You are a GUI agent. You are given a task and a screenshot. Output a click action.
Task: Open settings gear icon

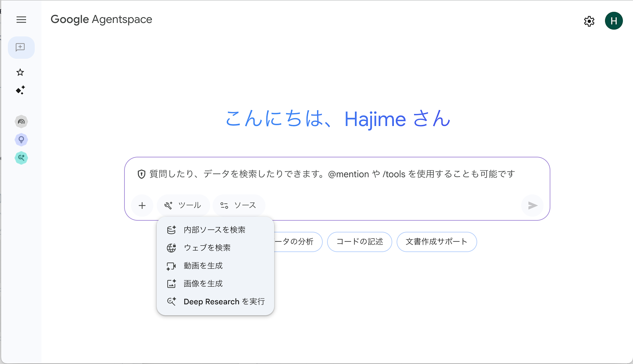point(589,21)
